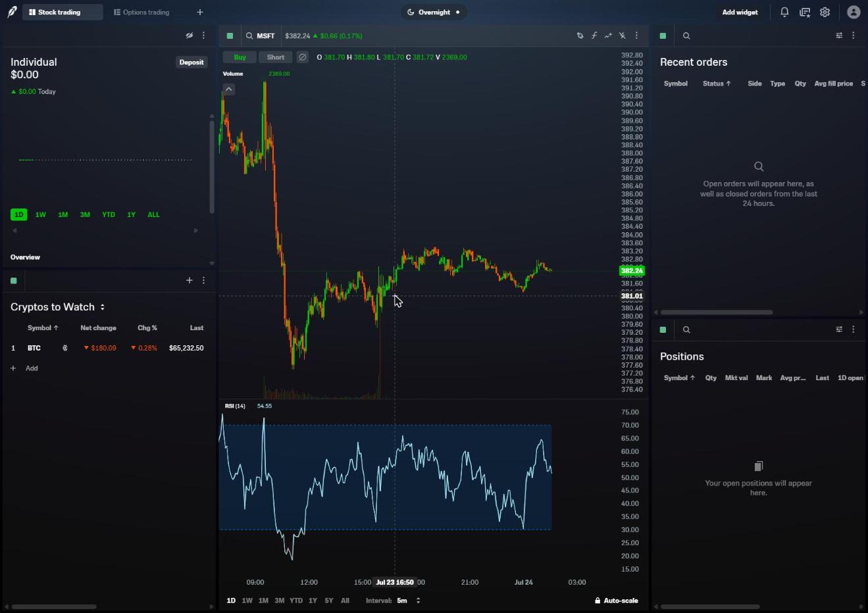Image resolution: width=868 pixels, height=613 pixels.
Task: Open the MSFT chart widget's three-dot menu
Action: coord(636,36)
